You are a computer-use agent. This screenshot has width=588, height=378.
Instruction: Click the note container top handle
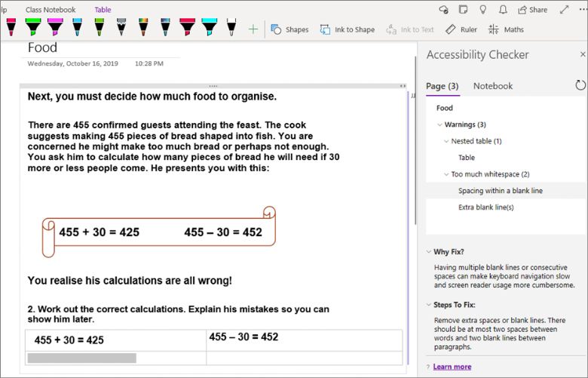tap(213, 86)
